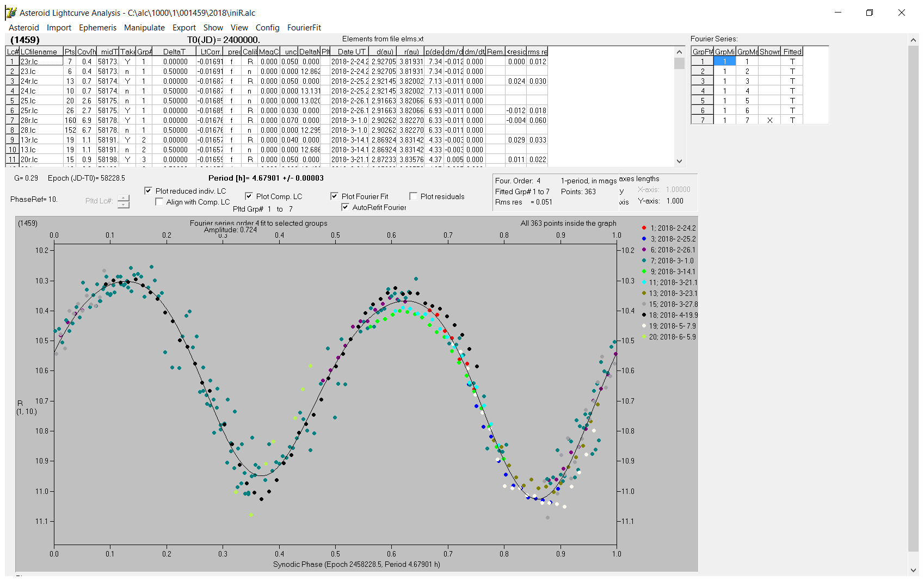The image size is (924, 581).
Task: Click the Rms res = 0.051 text
Action: (523, 202)
